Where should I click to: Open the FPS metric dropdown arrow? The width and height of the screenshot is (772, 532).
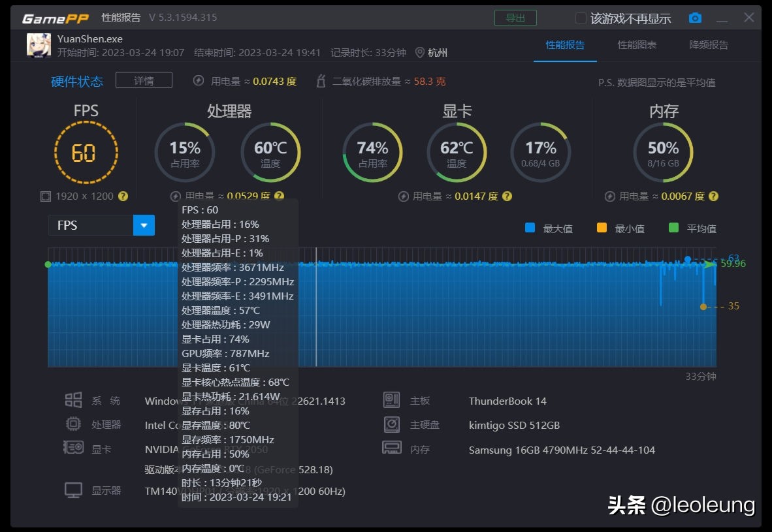[144, 225]
